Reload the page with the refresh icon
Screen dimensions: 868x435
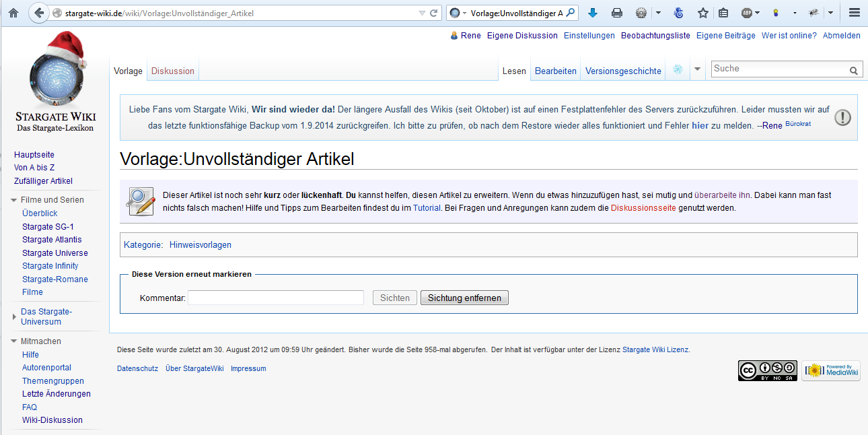(434, 13)
